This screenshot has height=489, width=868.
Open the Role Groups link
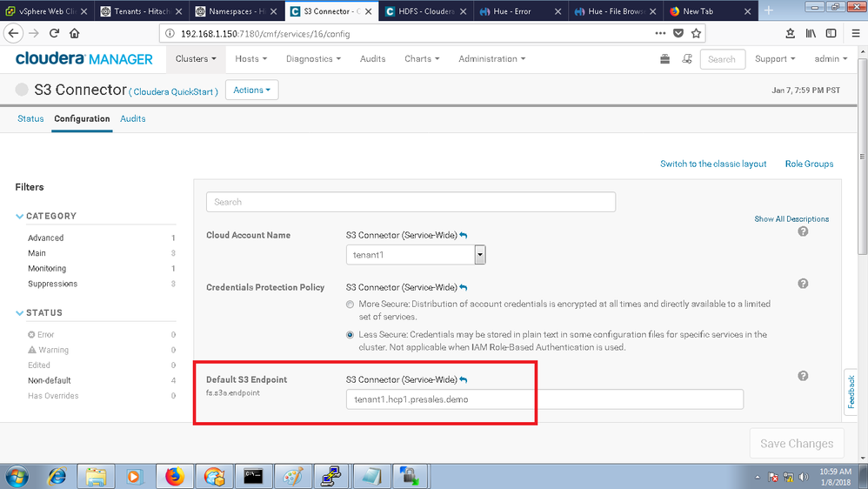pyautogui.click(x=809, y=164)
